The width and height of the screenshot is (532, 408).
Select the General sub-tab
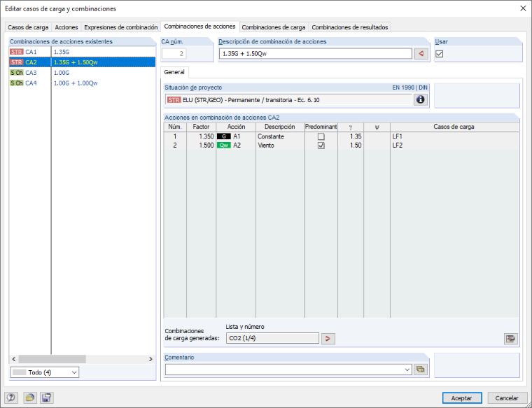174,72
